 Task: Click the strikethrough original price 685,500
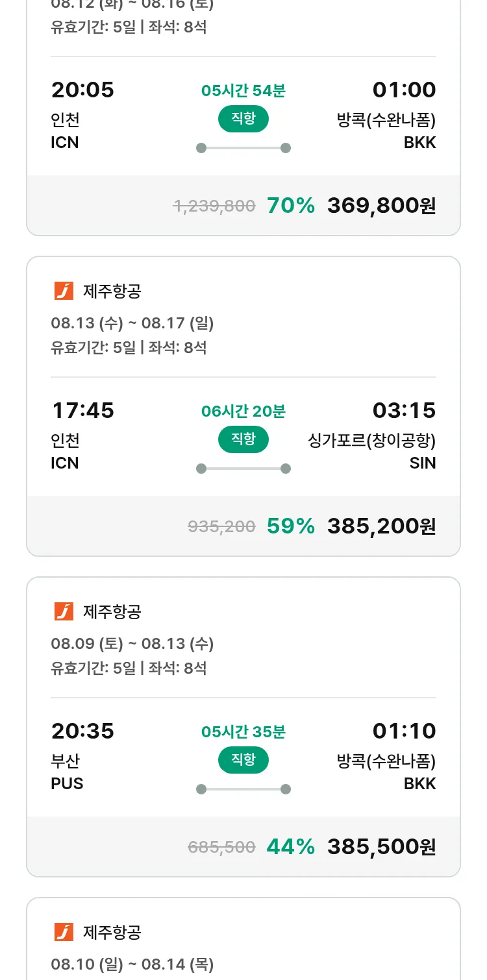pos(221,847)
